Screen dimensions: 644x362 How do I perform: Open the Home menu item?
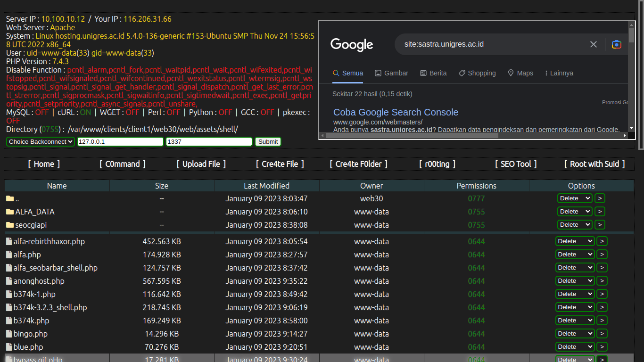click(44, 164)
